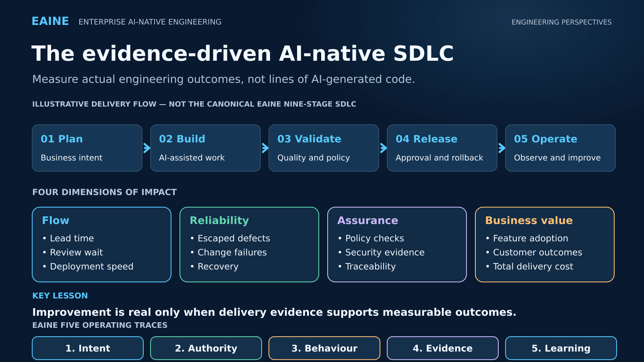Click the '04 Release' stage heading

426,139
